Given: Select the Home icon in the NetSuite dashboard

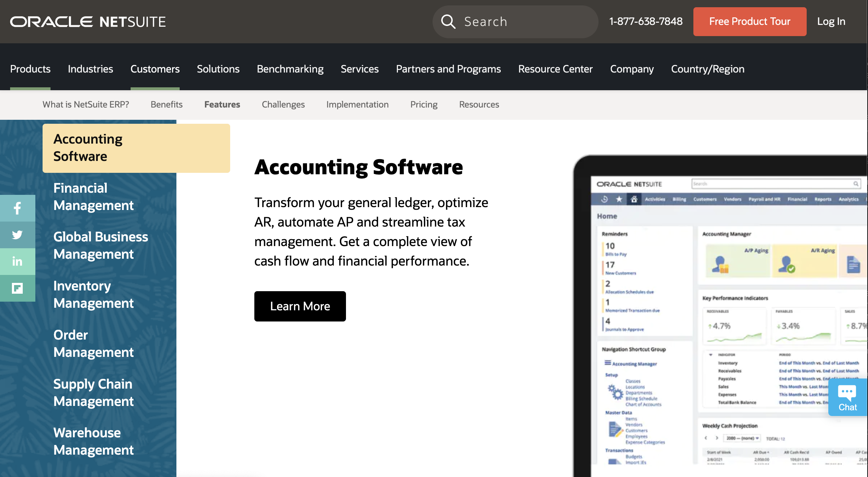Looking at the screenshot, I should pyautogui.click(x=634, y=199).
